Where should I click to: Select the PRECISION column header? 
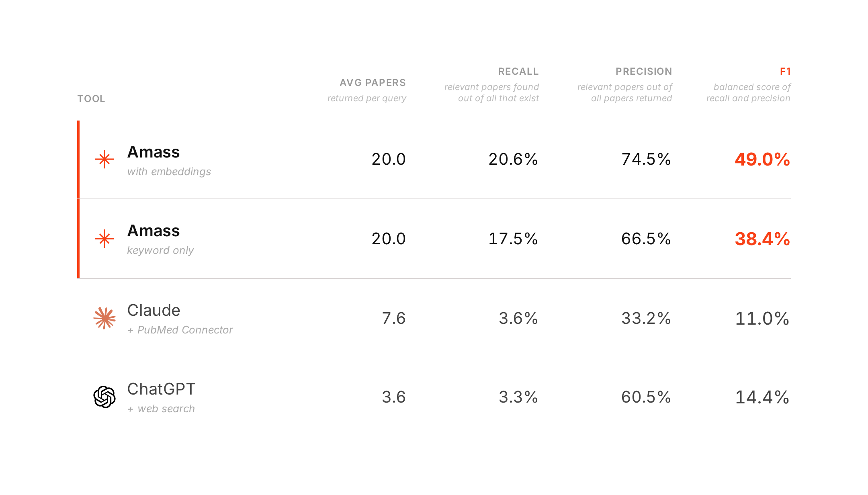click(x=644, y=72)
